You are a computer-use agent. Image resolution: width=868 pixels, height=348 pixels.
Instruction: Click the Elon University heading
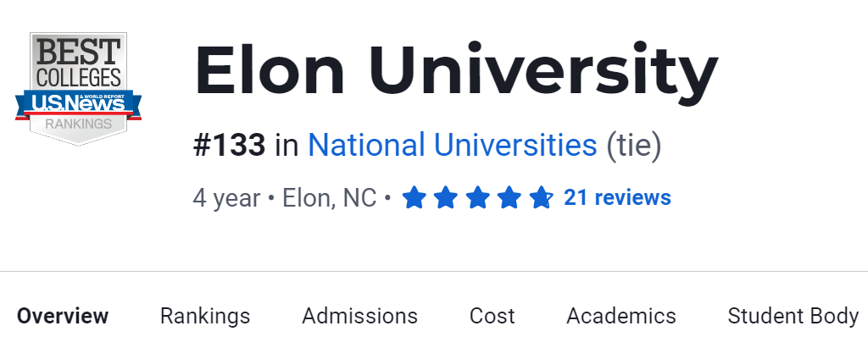point(456,72)
